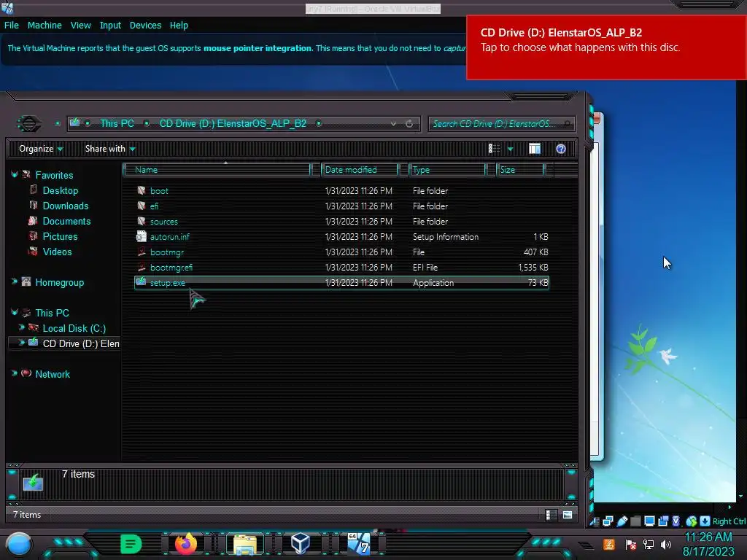Open the Share with dropdown
Viewport: 747px width, 560px height.
coord(110,149)
